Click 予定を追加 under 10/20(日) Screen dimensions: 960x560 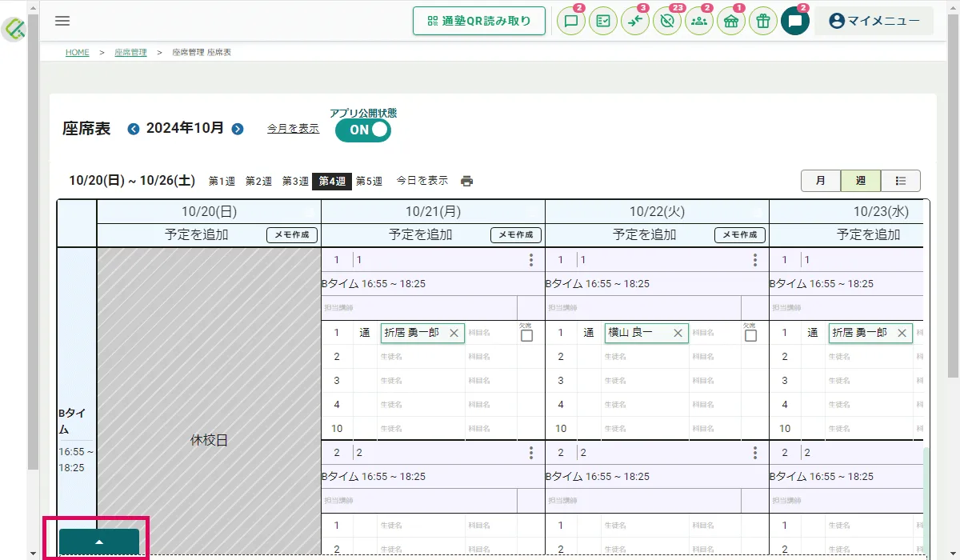coord(197,234)
